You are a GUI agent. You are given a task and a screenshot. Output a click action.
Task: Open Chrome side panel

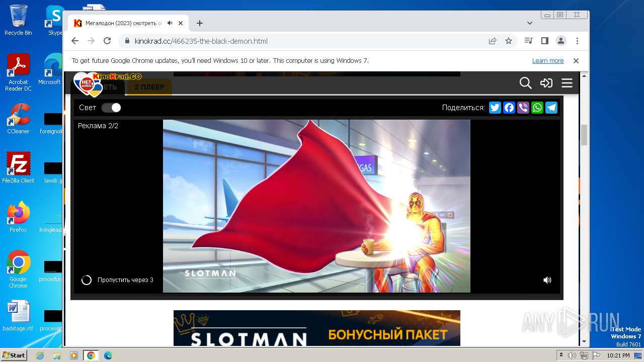pyautogui.click(x=544, y=41)
